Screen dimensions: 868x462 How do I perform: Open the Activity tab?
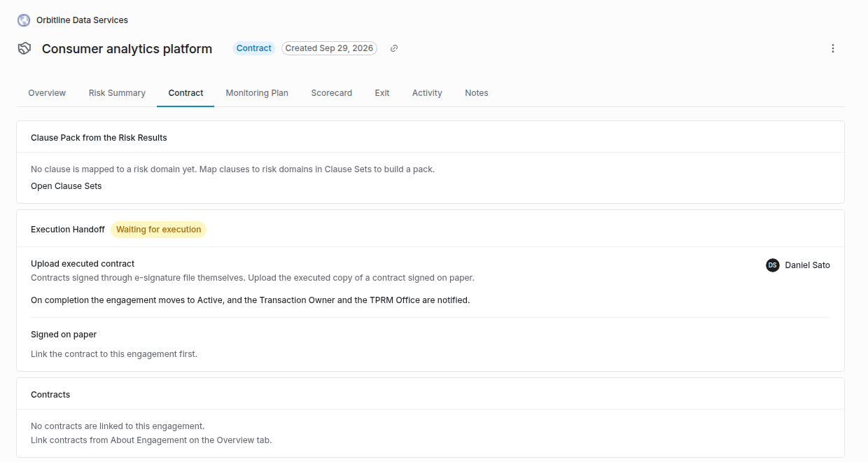click(427, 93)
